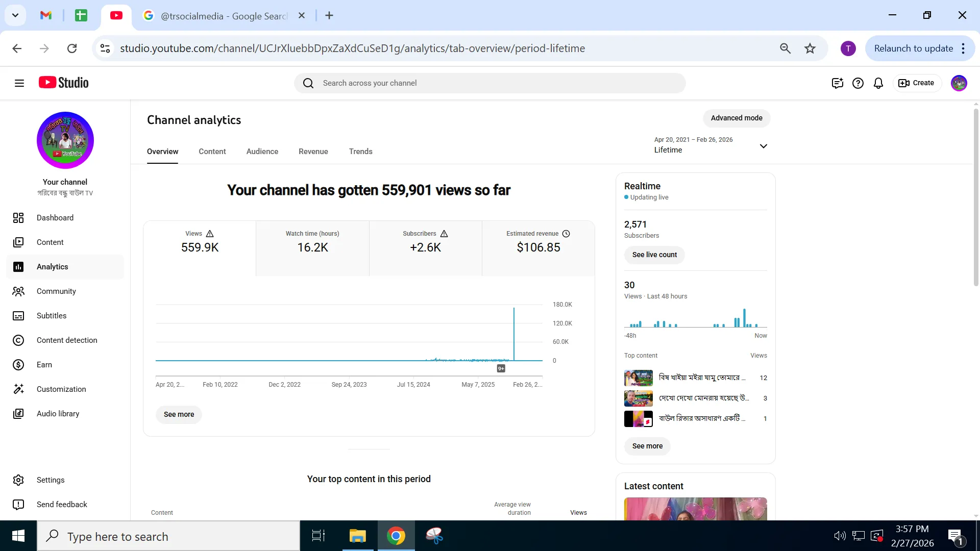Switch to the Revenue tab
The image size is (980, 551).
(x=313, y=152)
